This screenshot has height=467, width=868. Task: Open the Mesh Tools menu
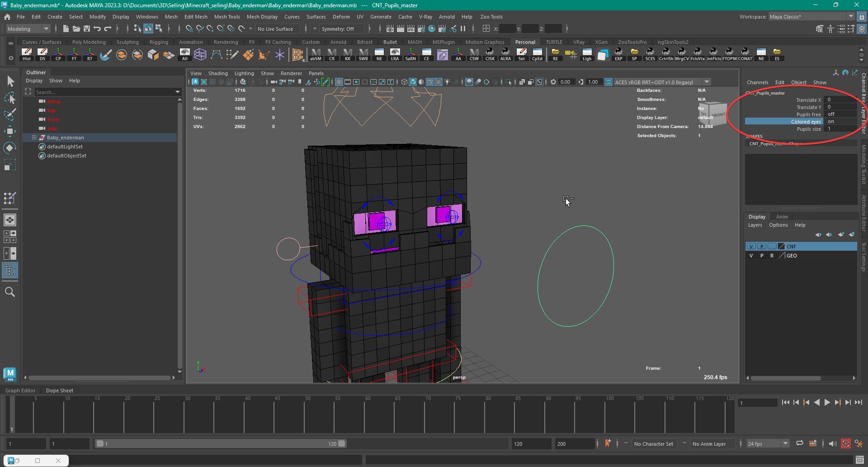[227, 17]
